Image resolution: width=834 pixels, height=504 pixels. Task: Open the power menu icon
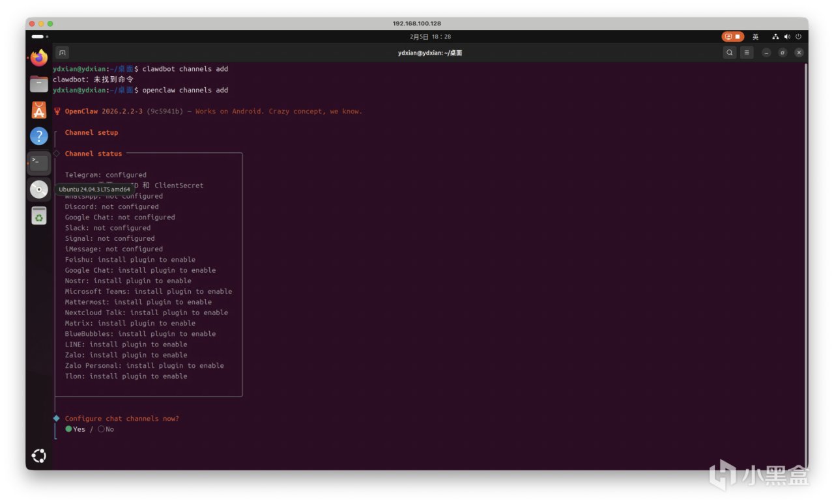798,37
